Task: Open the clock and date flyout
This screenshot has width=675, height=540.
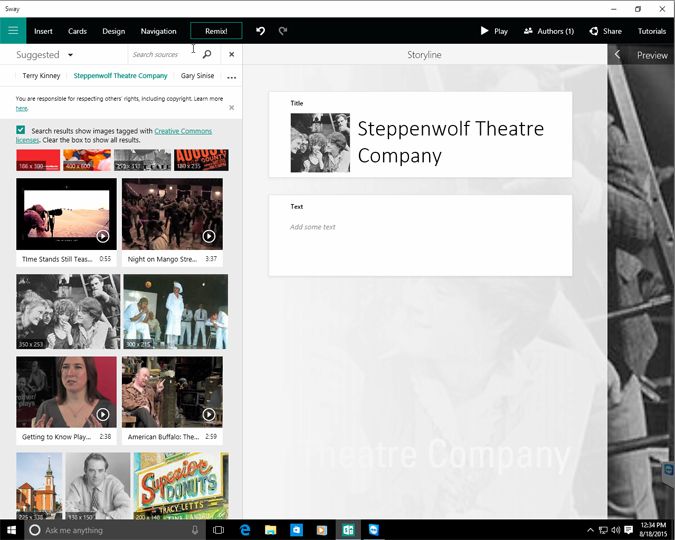Action: [x=653, y=530]
